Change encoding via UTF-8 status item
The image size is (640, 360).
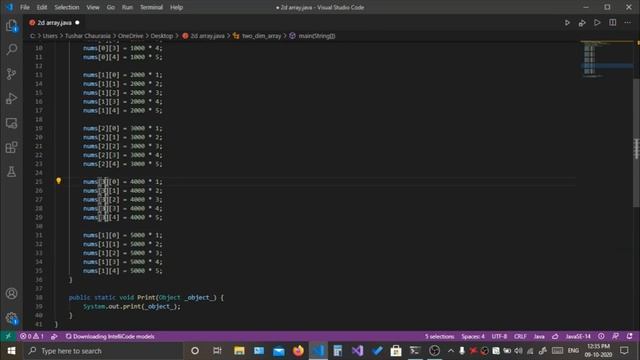tap(499, 336)
